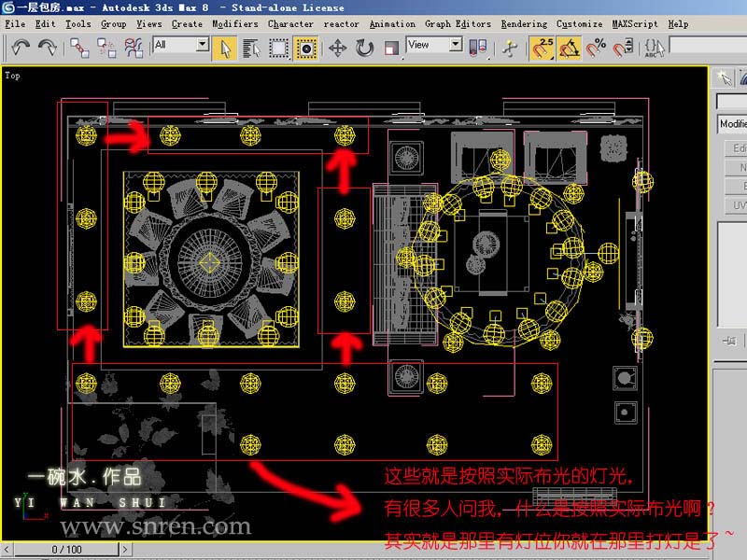Screen dimensions: 747x560
Task: Click the viewport 'Top' label
Action: pyautogui.click(x=12, y=76)
